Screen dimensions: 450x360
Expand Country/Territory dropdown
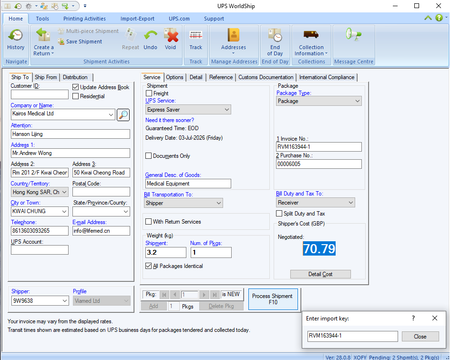click(x=64, y=192)
